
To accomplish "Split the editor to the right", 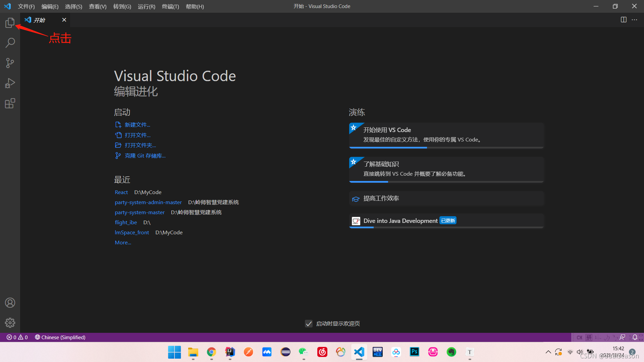I will click(624, 20).
